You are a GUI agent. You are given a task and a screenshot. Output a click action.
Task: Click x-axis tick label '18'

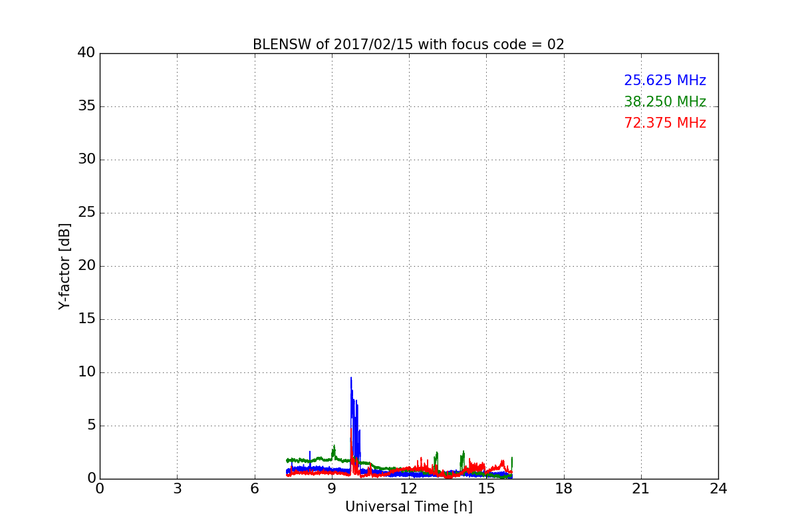point(564,489)
